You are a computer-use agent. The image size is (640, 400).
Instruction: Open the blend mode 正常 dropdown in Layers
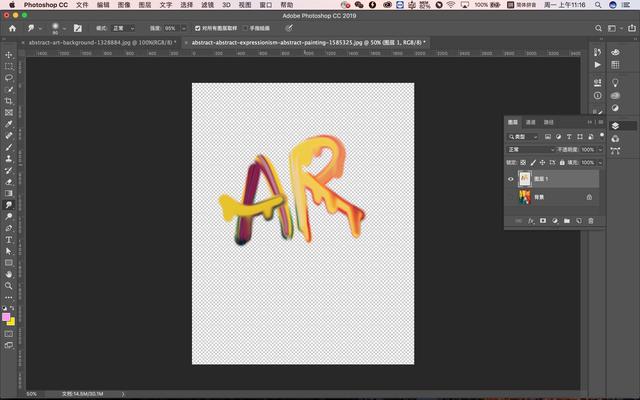coord(530,149)
